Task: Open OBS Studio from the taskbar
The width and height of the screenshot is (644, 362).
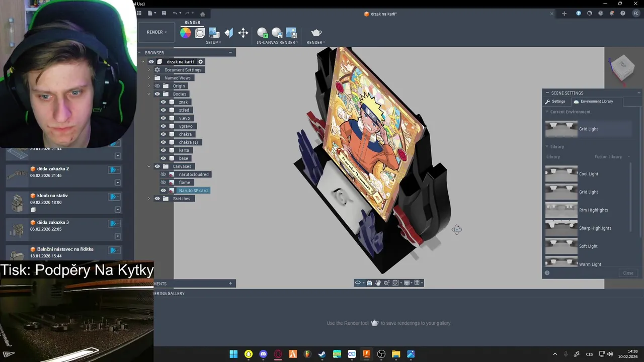Action: [381, 354]
